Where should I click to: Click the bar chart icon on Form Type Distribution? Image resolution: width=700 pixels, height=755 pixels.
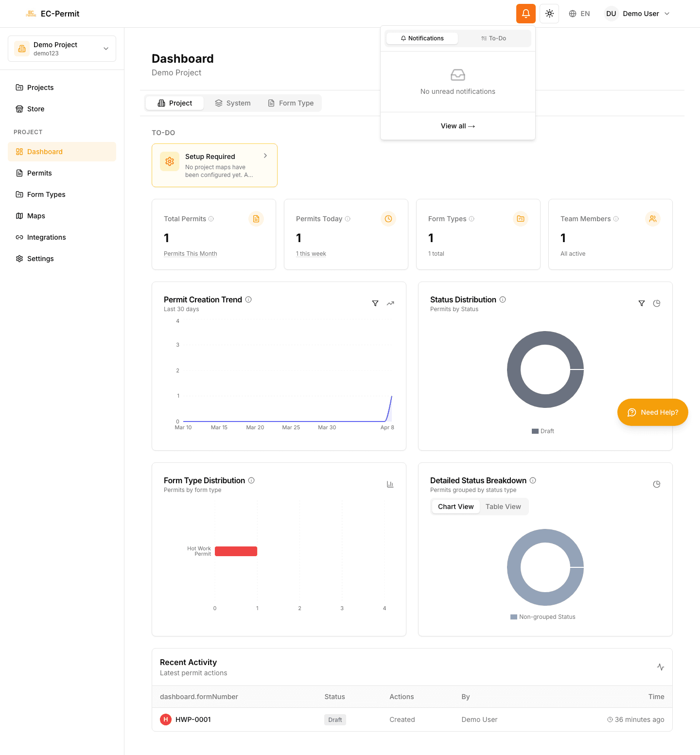pos(390,484)
